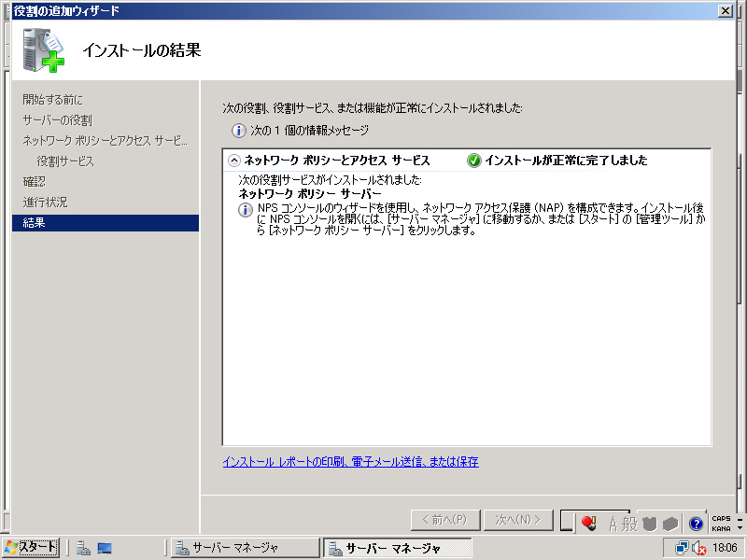The image size is (747, 560).
Task: Click the 次へ(N) next button
Action: coord(519,520)
